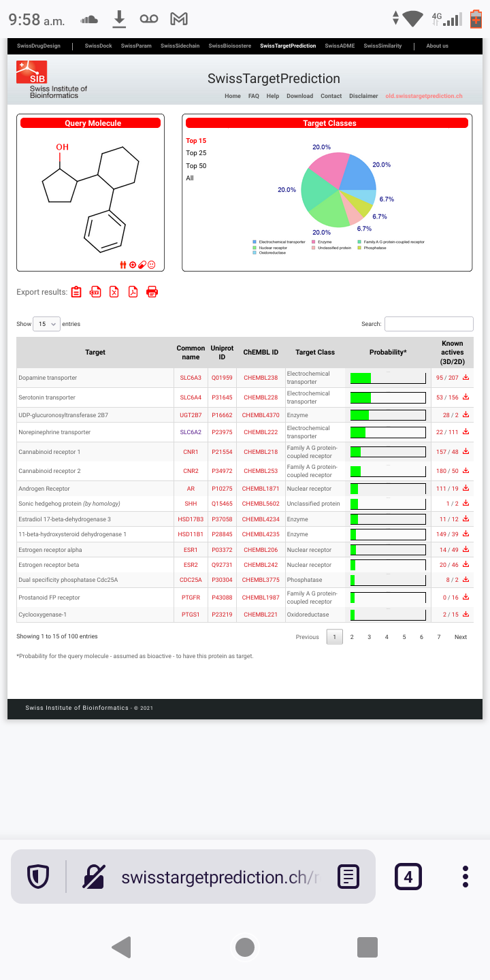This screenshot has height=980, width=490.
Task: Sort table by Target column header
Action: click(95, 353)
